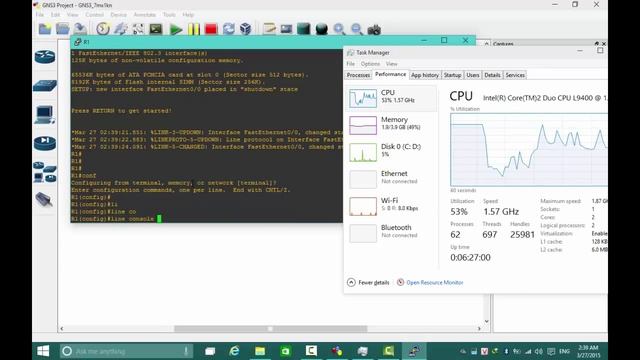This screenshot has height=360, width=640.
Task: Open Task Manager Options menu
Action: 370,64
